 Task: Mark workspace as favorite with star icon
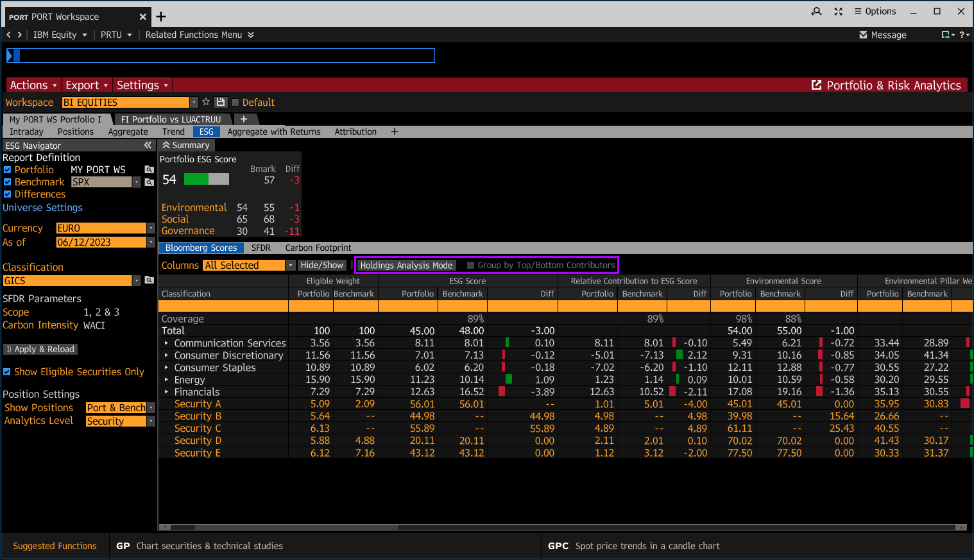(206, 102)
